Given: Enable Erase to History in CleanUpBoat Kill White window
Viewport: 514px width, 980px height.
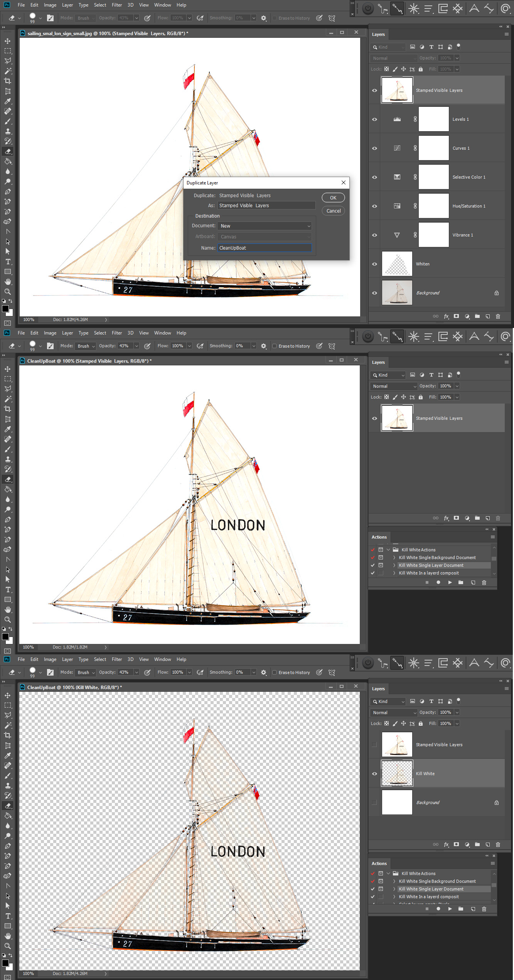Looking at the screenshot, I should [x=275, y=672].
